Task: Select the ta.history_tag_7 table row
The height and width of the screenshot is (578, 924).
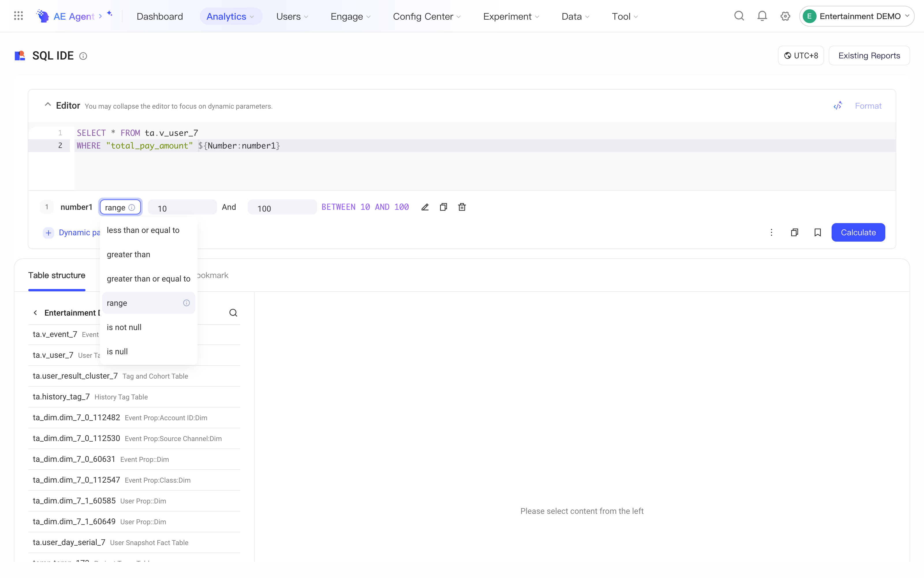Action: point(134,397)
